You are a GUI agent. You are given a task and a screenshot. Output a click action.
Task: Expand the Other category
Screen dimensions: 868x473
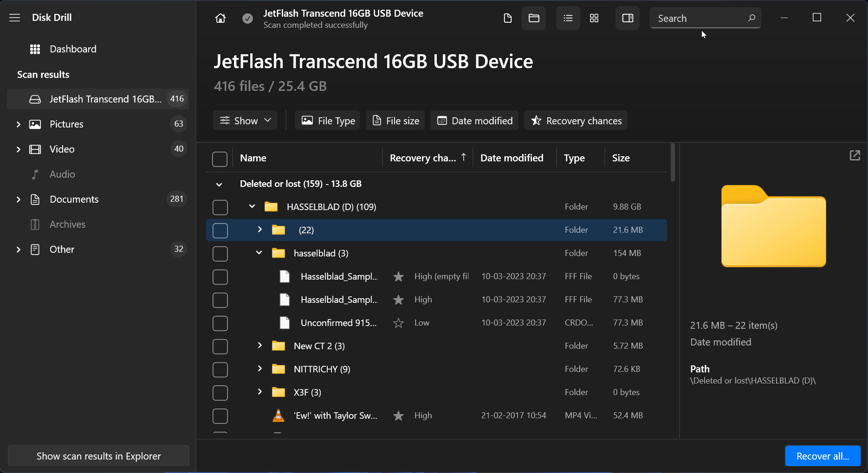tap(19, 249)
